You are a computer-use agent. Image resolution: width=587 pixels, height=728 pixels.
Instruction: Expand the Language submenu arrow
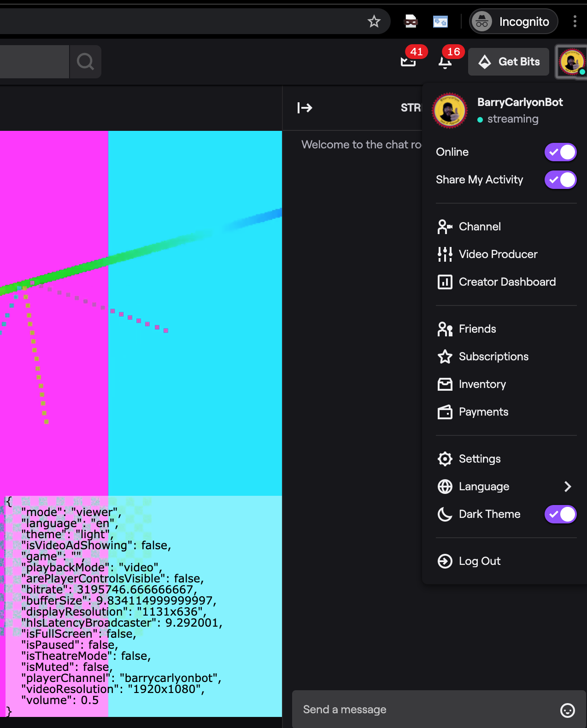point(568,487)
